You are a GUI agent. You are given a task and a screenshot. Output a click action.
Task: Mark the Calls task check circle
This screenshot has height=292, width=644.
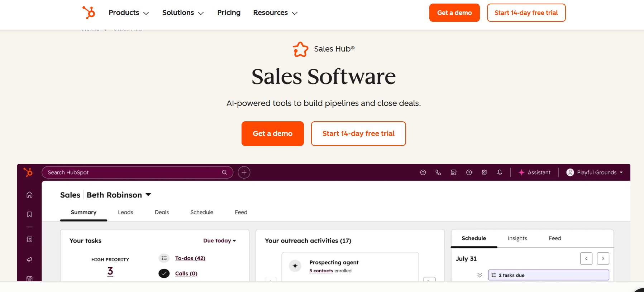tap(164, 273)
